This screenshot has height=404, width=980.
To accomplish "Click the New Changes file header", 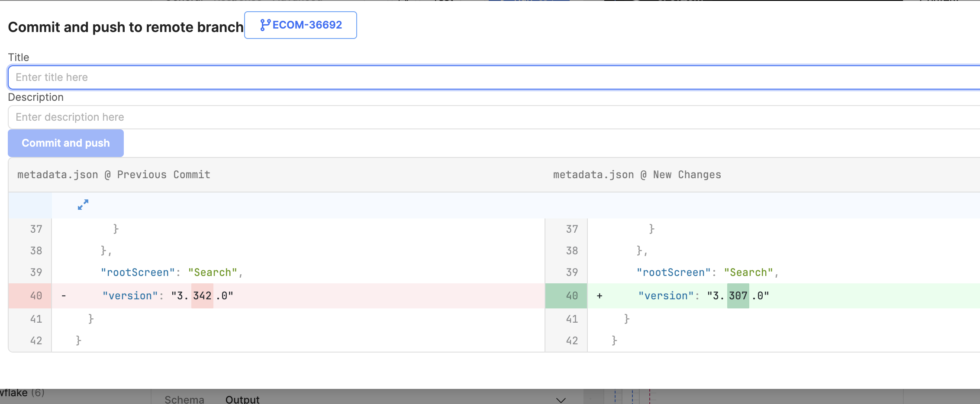I will pyautogui.click(x=637, y=175).
